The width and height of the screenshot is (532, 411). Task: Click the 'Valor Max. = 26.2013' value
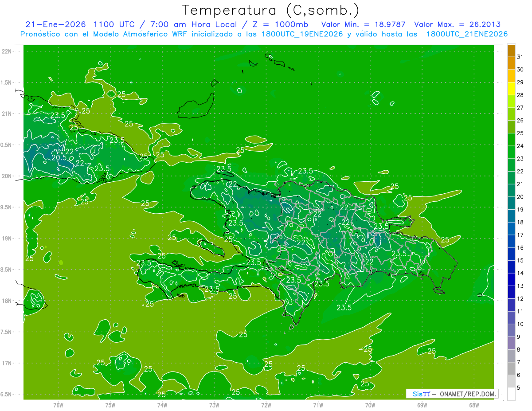(x=457, y=24)
